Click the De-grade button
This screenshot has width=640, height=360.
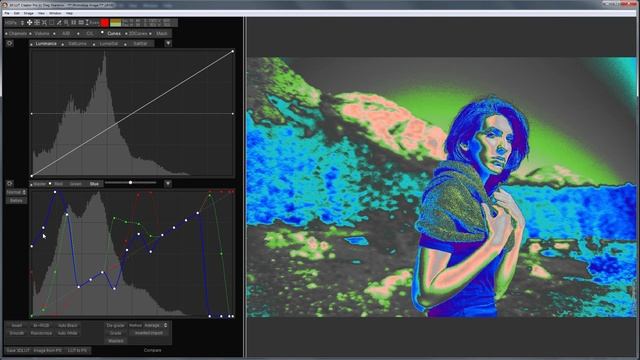pyautogui.click(x=116, y=325)
